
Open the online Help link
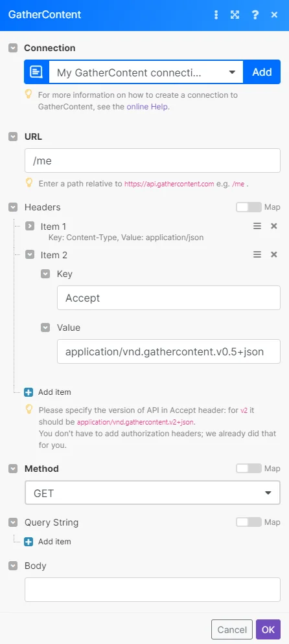coord(148,107)
